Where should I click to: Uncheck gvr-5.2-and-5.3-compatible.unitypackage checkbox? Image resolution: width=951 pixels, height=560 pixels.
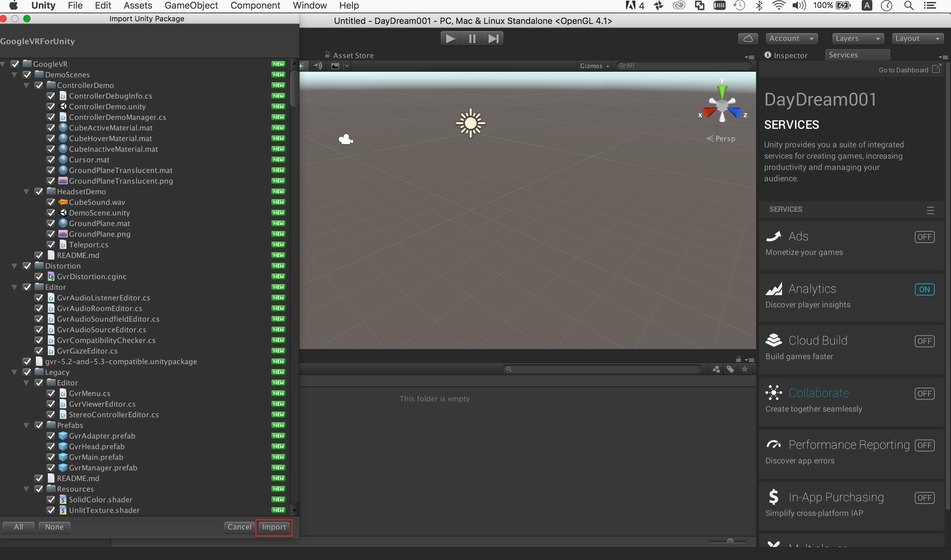click(x=27, y=361)
